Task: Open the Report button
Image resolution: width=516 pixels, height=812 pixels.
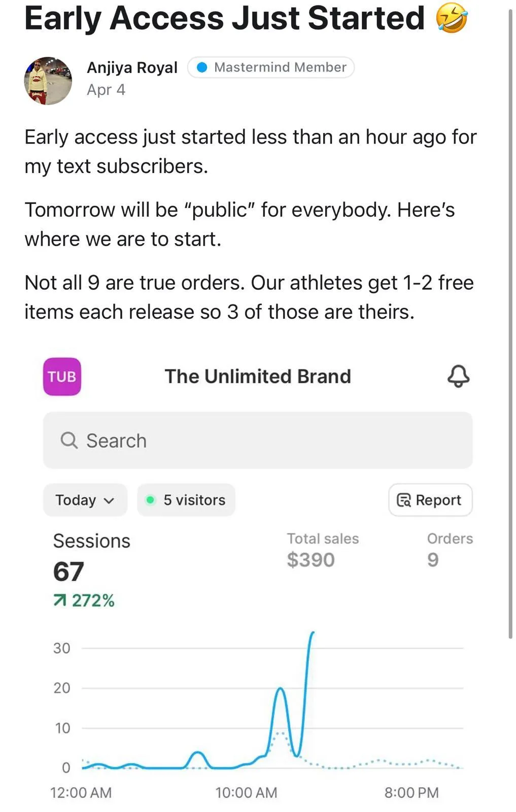Action: click(430, 500)
